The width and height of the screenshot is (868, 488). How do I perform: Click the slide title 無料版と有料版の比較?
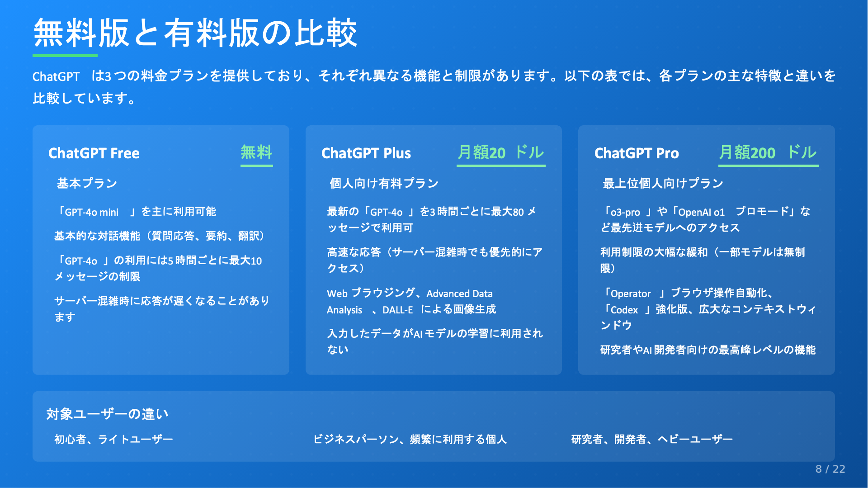tap(195, 33)
